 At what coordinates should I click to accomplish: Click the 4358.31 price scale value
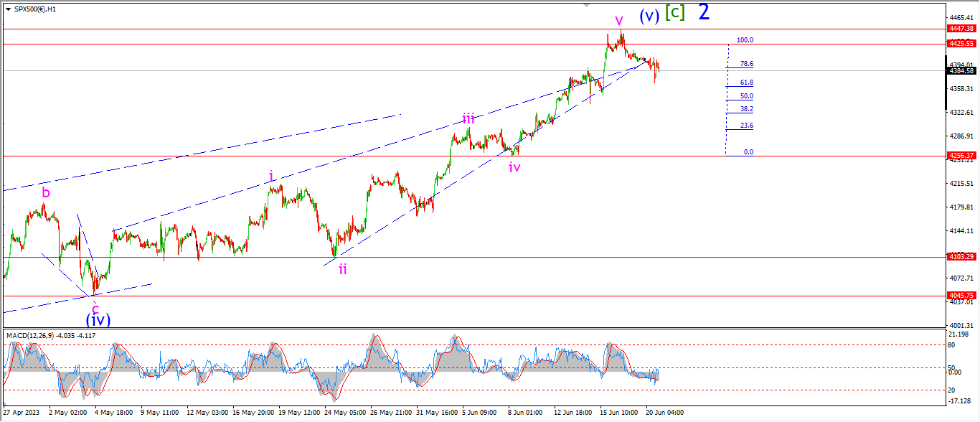(x=960, y=88)
